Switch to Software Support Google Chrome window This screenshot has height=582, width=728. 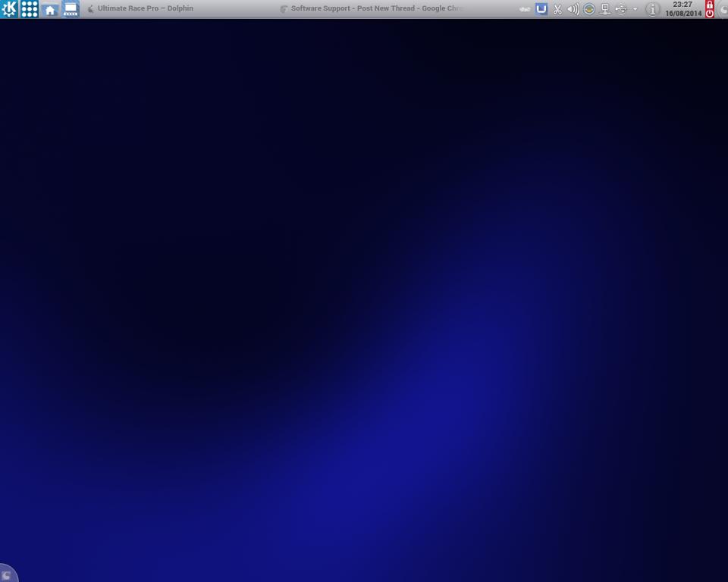point(372,9)
